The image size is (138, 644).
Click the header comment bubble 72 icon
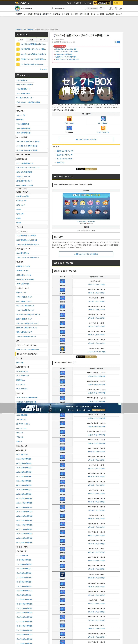pos(102,8)
